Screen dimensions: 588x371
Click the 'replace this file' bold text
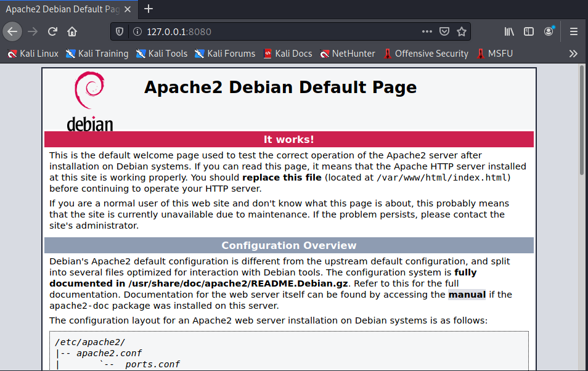pos(282,177)
